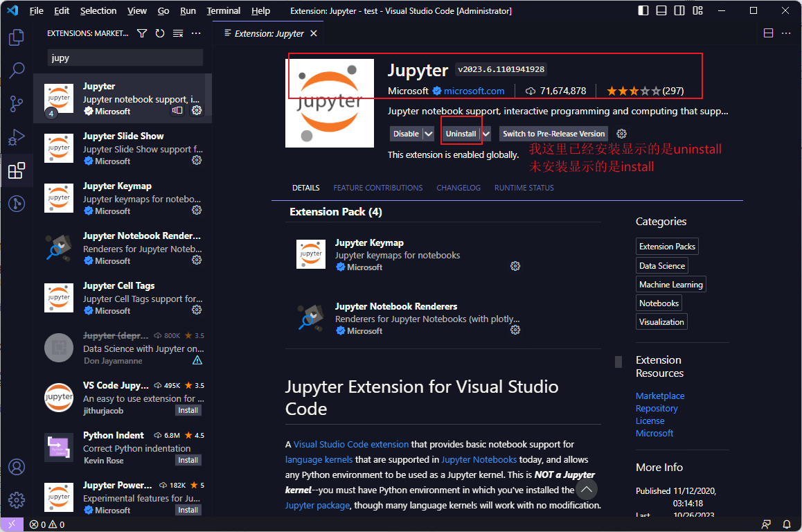This screenshot has height=532, width=802.
Task: Click errors and warnings count in status bar
Action: pos(47,524)
